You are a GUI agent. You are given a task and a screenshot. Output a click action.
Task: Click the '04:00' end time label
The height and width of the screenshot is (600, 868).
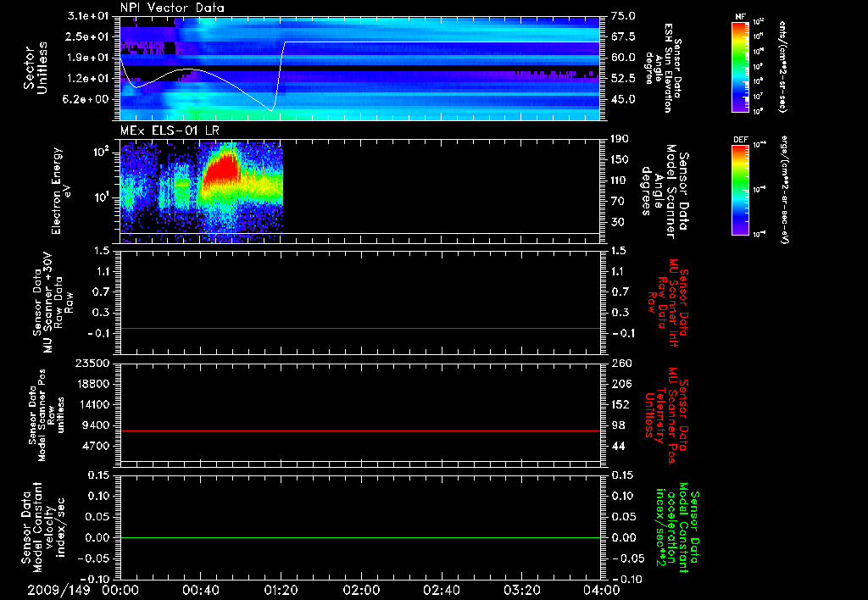tap(602, 590)
